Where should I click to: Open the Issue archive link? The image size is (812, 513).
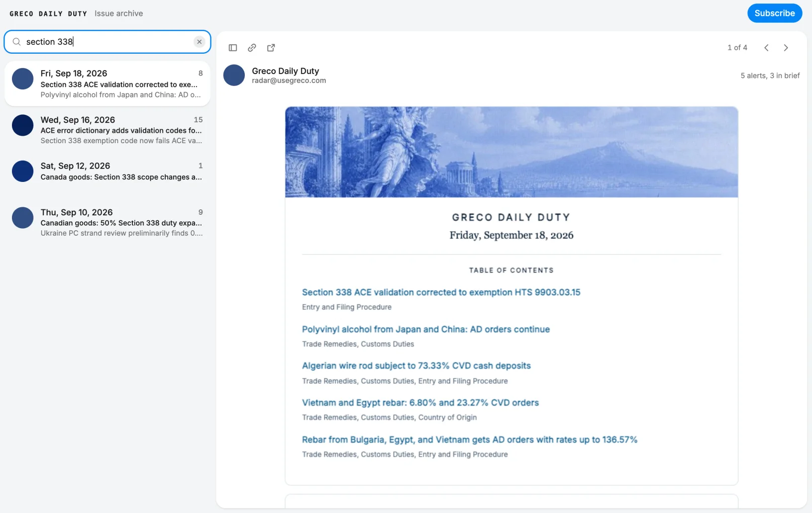[118, 13]
